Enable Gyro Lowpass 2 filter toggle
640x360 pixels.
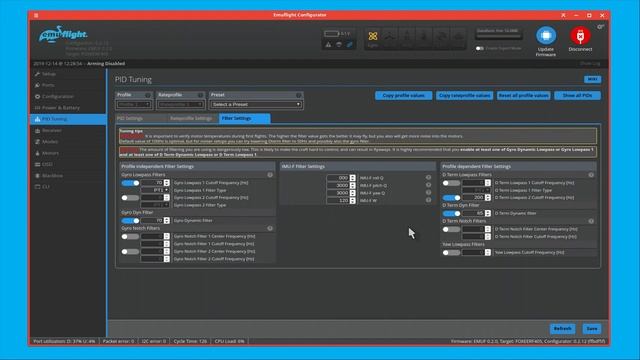(x=130, y=198)
